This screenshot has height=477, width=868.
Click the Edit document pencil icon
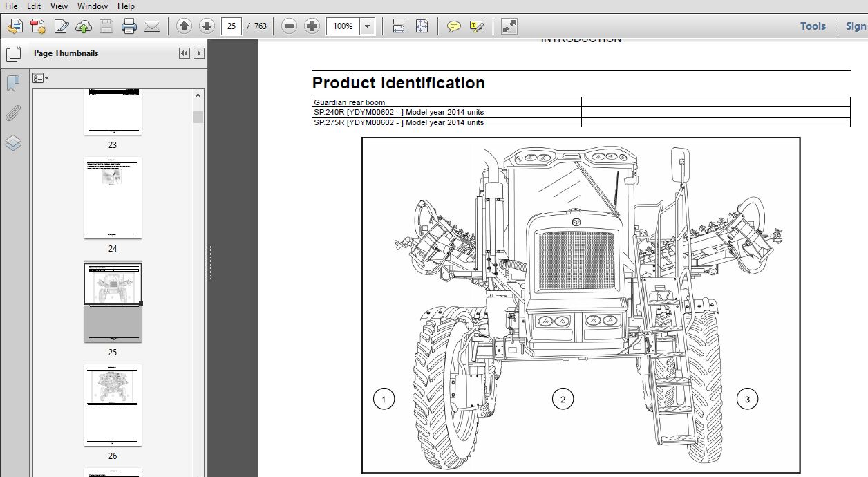[62, 26]
